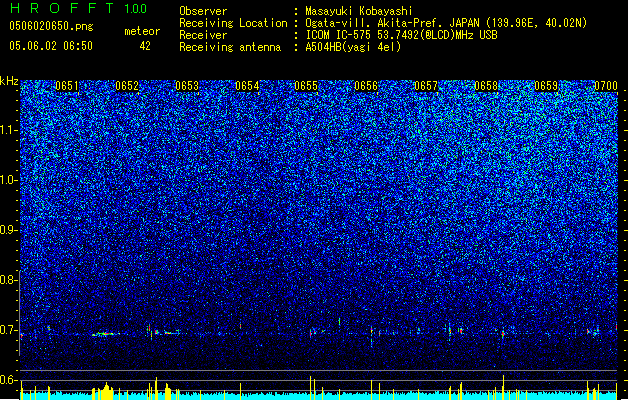Click Ogata-vill. Akita-Pref. JAPAN location text

[446, 23]
